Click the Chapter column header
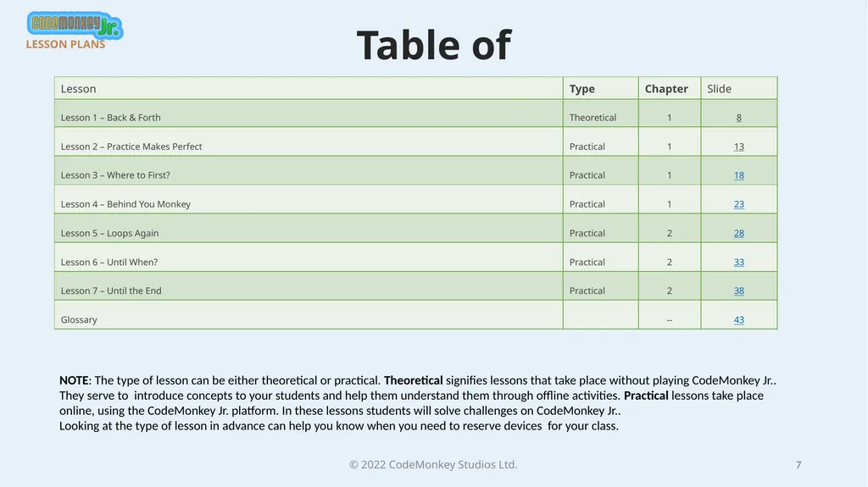This screenshot has width=868, height=487. pyautogui.click(x=666, y=89)
